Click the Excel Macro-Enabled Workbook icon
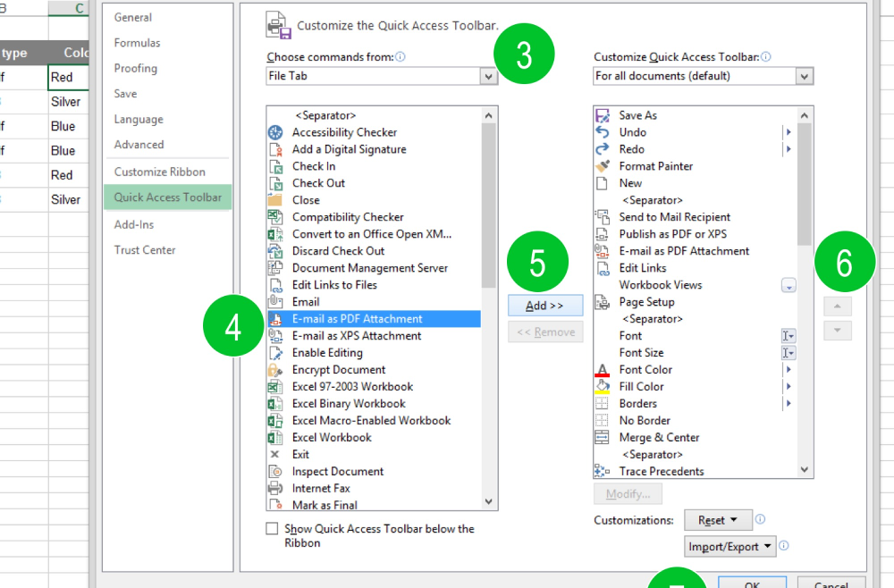The image size is (894, 588). tap(275, 421)
